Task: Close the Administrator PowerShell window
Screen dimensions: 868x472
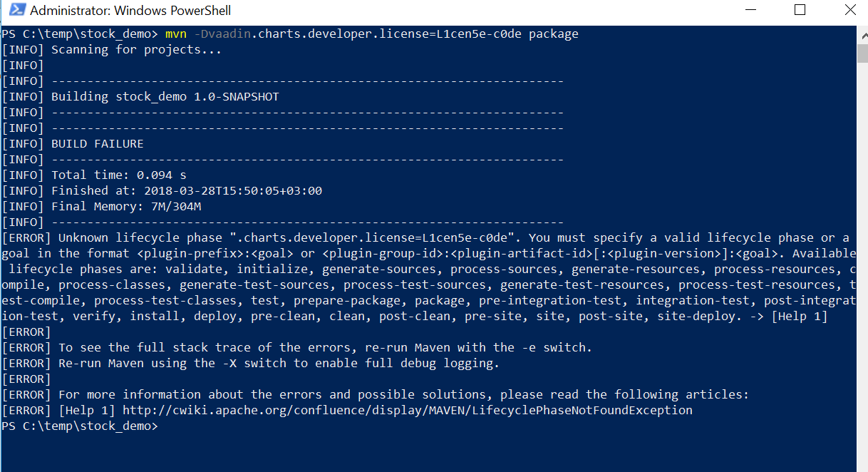Action: point(849,10)
